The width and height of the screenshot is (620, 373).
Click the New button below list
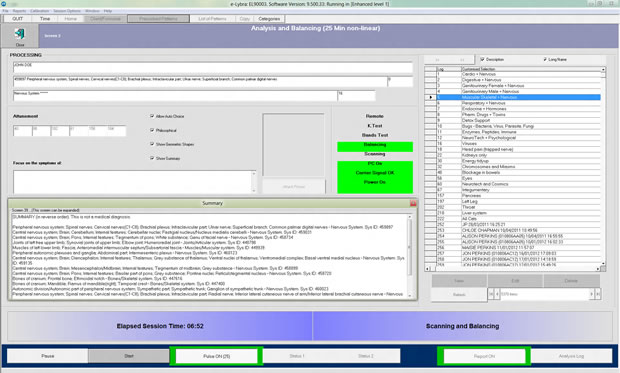459,281
